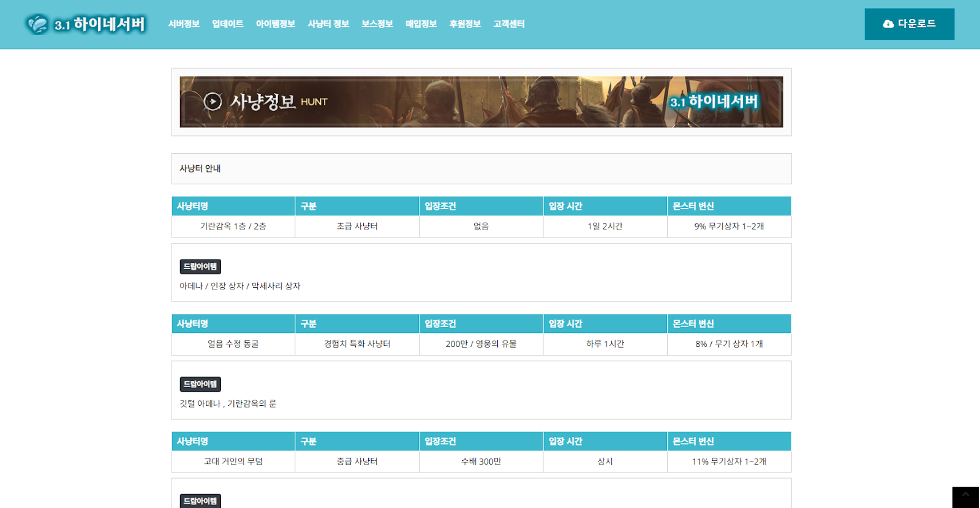
Task: Open the 서버정보 menu
Action: (184, 24)
